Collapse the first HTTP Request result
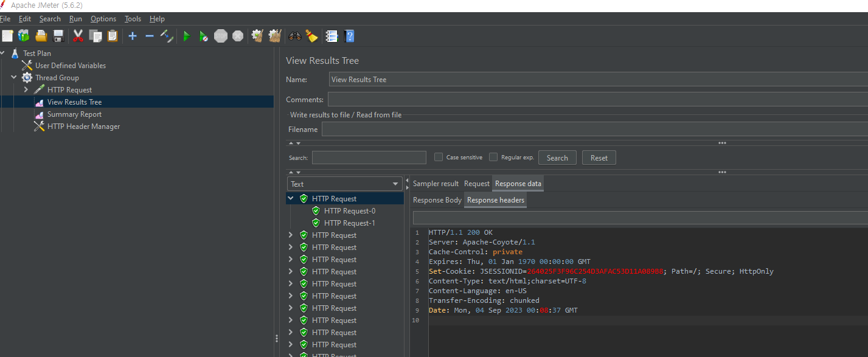This screenshot has width=868, height=357. [291, 199]
